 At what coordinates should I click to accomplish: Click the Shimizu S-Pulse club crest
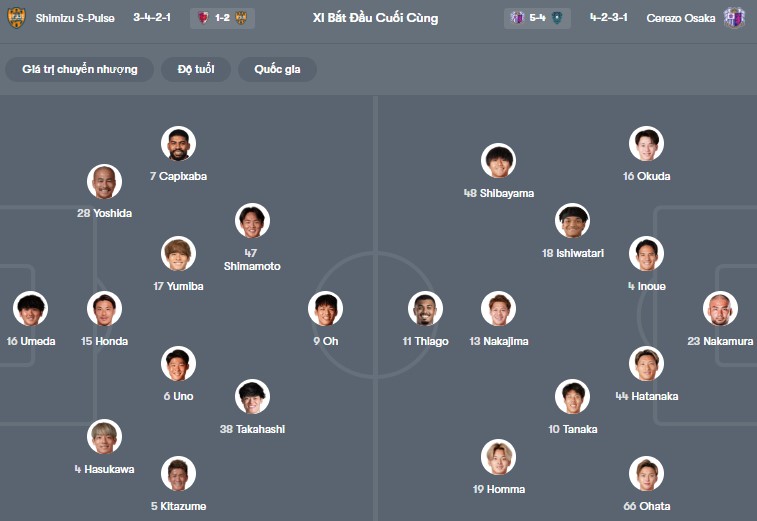pos(16,18)
